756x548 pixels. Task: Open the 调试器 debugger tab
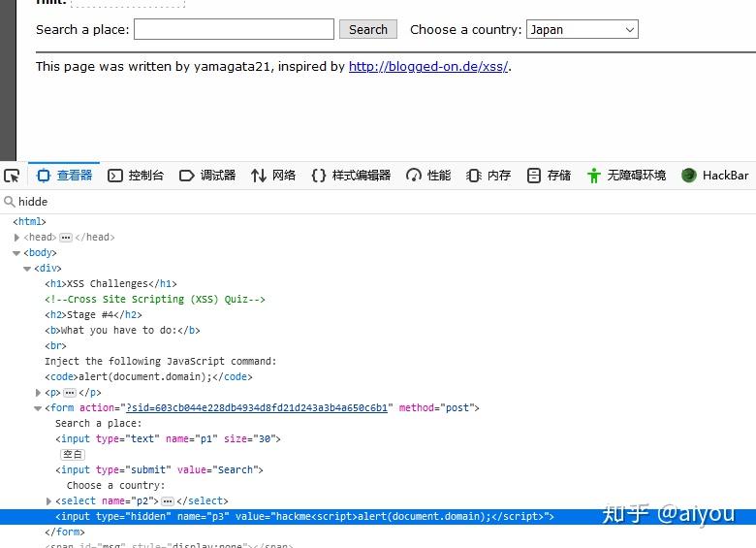click(207, 176)
